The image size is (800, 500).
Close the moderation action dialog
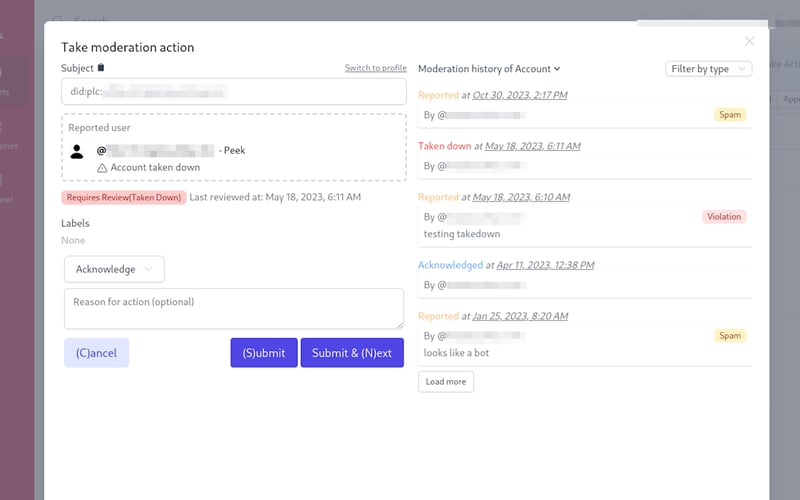click(x=749, y=41)
